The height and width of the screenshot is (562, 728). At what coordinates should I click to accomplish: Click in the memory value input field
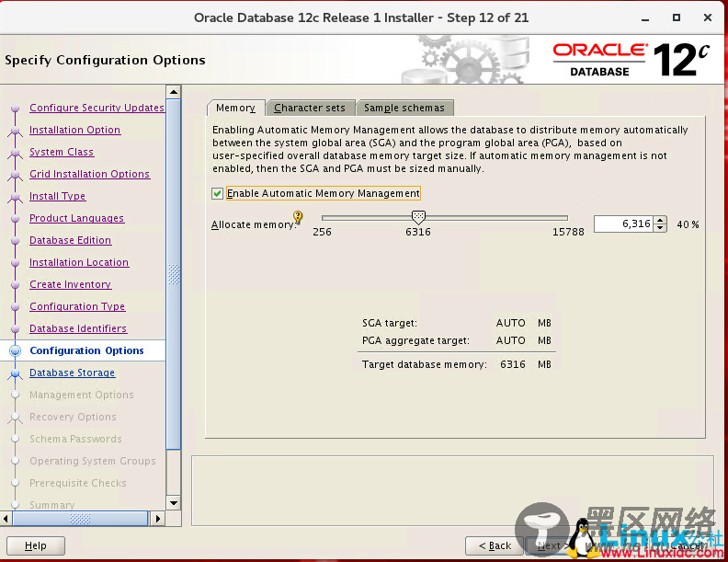[623, 224]
